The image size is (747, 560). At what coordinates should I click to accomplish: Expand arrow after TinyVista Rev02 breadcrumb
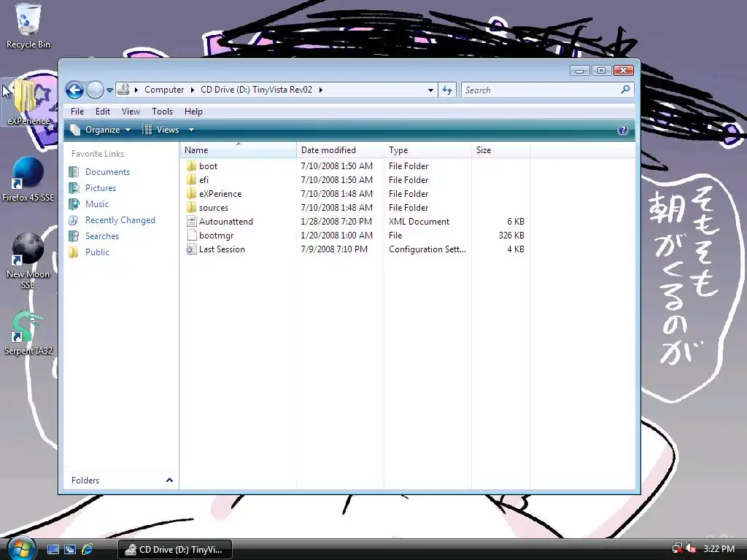(321, 90)
